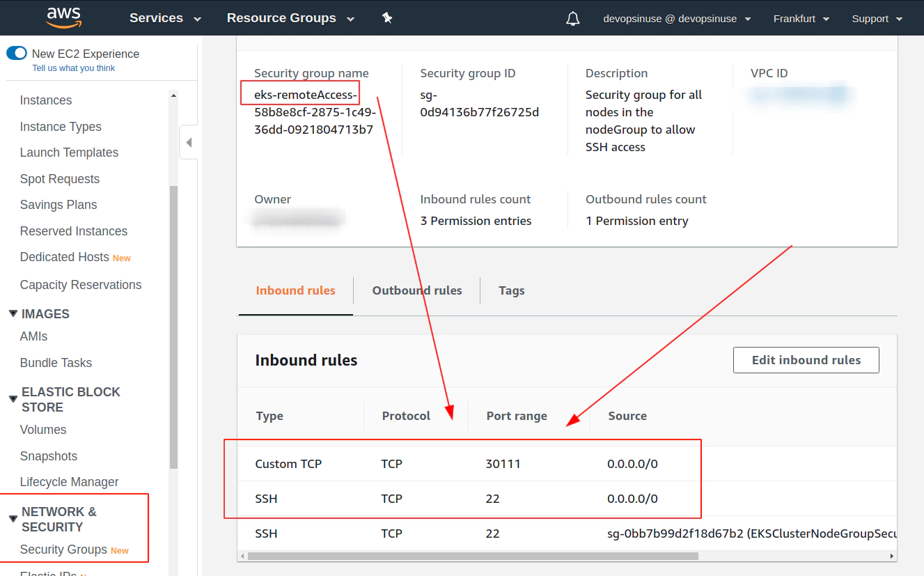This screenshot has width=924, height=576.
Task: Click the Protocol column header
Action: 406,416
